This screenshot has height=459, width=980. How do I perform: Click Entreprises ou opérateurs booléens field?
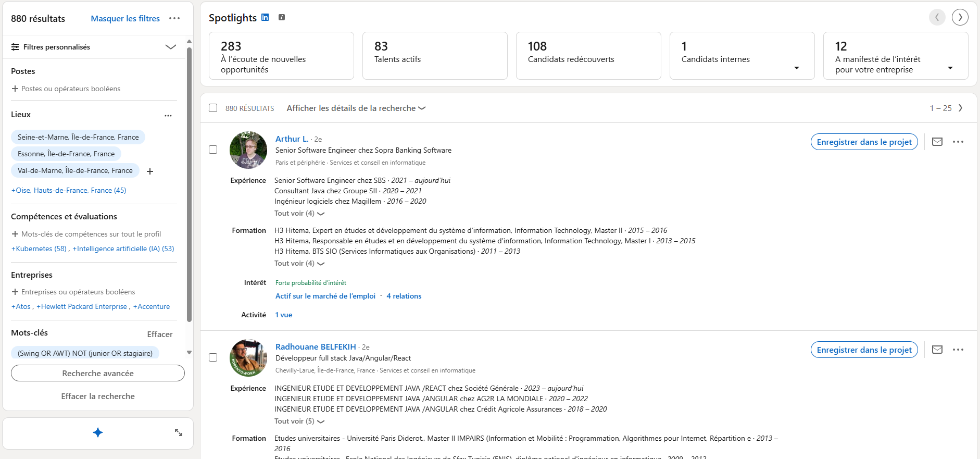click(x=78, y=292)
